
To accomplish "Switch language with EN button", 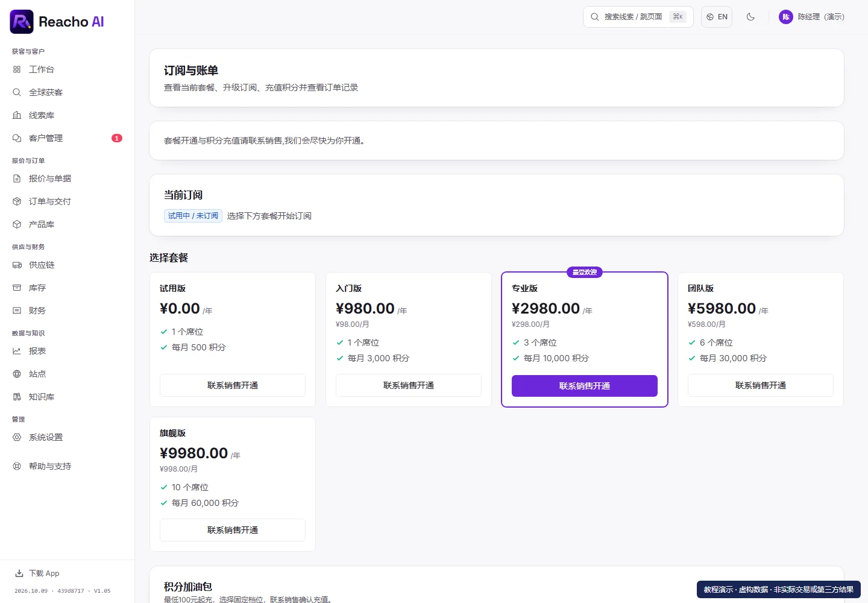I will (x=717, y=17).
